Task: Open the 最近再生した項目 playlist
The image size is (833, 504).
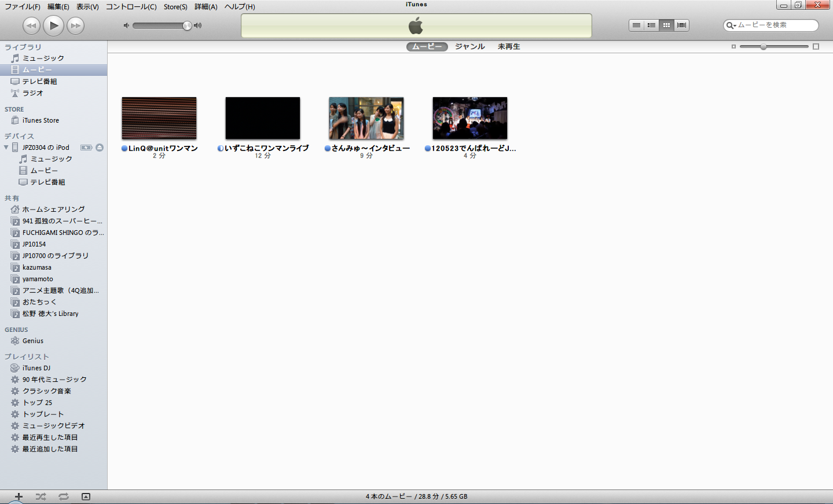Action: click(x=53, y=437)
